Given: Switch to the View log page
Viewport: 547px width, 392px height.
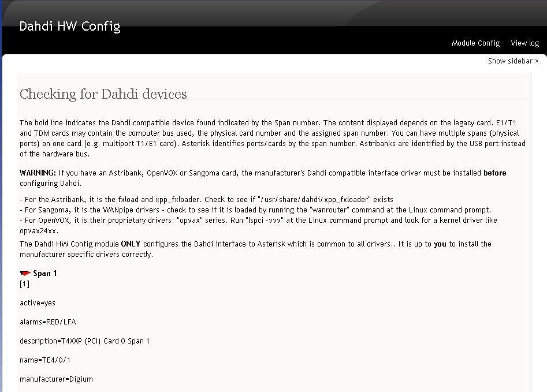Looking at the screenshot, I should (x=524, y=43).
